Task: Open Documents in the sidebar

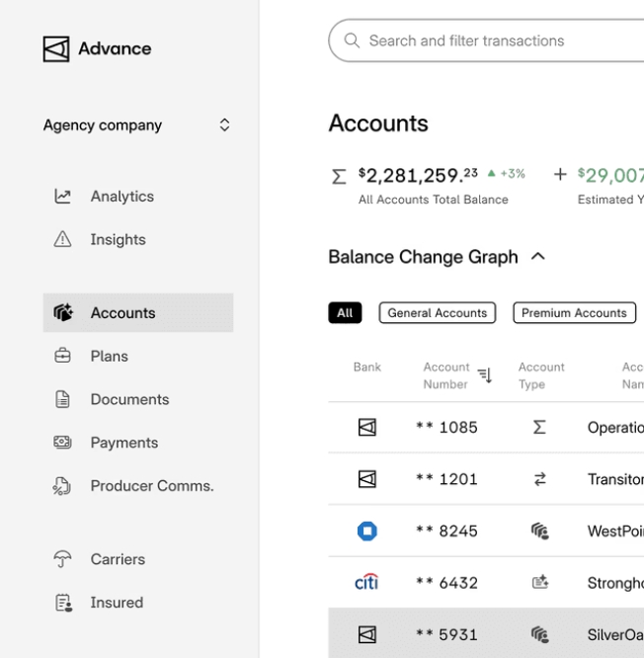Action: pyautogui.click(x=129, y=399)
